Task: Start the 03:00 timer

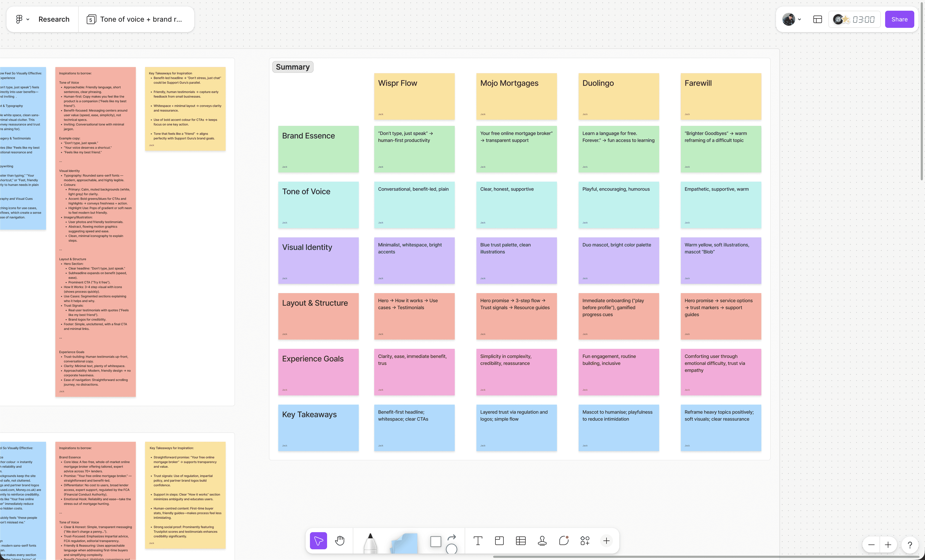Action: [863, 19]
